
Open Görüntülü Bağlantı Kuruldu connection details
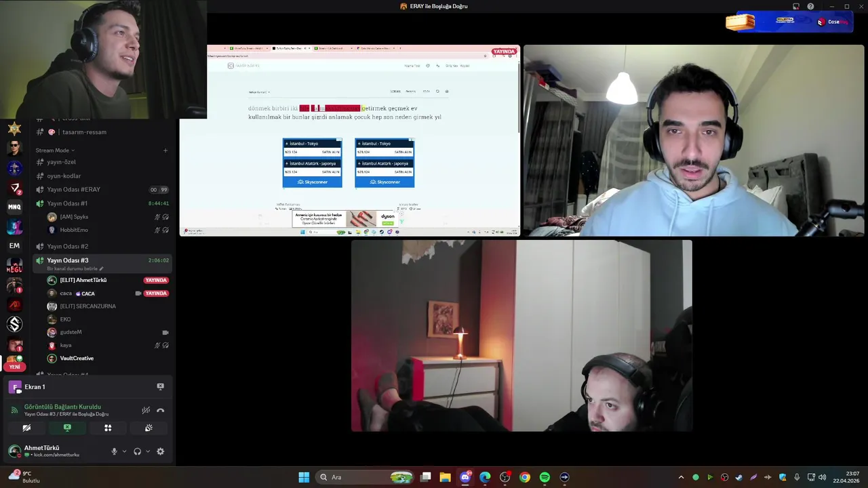62,407
